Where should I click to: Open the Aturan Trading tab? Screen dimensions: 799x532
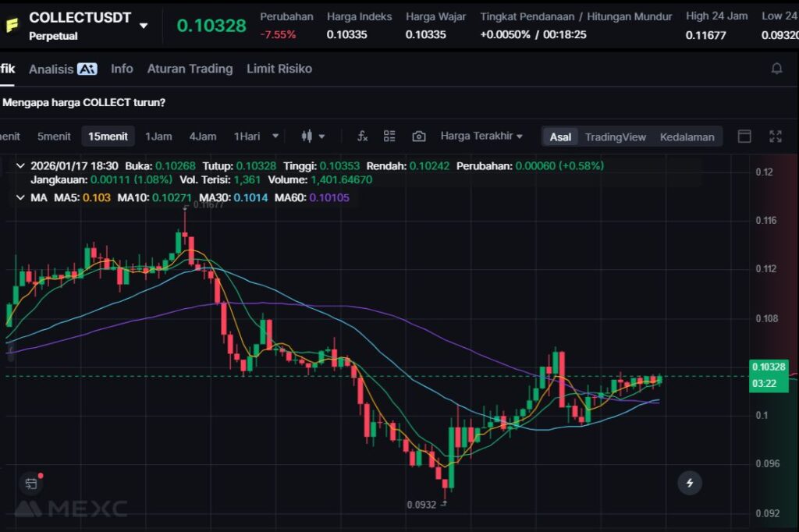[190, 69]
